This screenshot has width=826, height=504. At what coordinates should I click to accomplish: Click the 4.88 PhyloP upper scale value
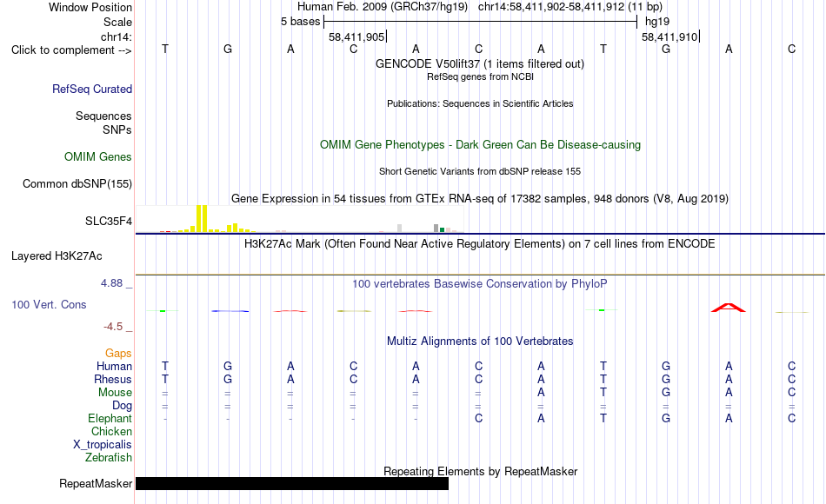111,283
